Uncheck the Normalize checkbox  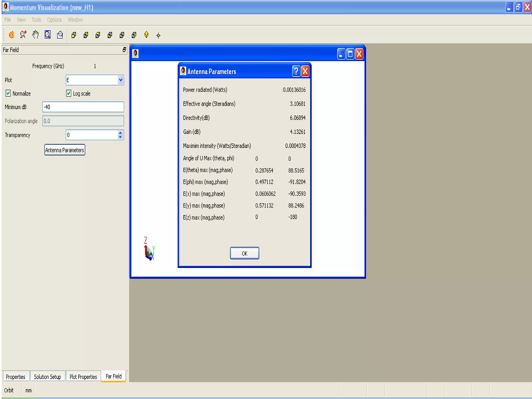pyautogui.click(x=8, y=93)
